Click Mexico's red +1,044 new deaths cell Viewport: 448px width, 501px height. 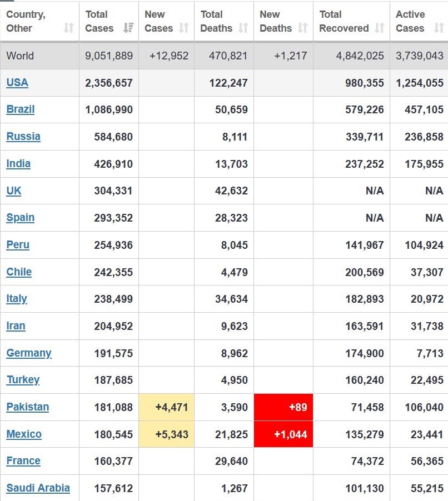pos(283,434)
